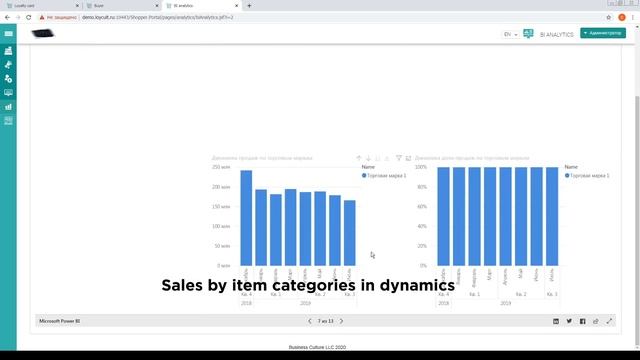The width and height of the screenshot is (640, 360).
Task: Click the drill down arrow above the chart
Action: [368, 158]
